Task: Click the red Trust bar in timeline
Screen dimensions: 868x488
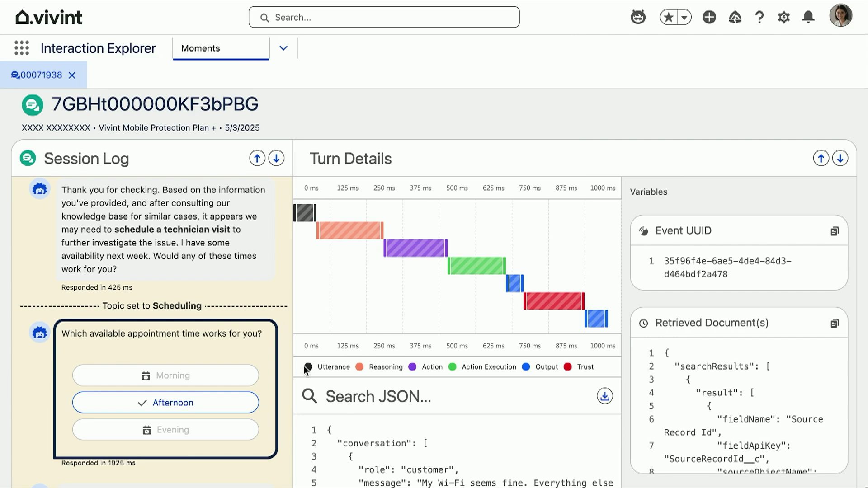Action: point(554,301)
